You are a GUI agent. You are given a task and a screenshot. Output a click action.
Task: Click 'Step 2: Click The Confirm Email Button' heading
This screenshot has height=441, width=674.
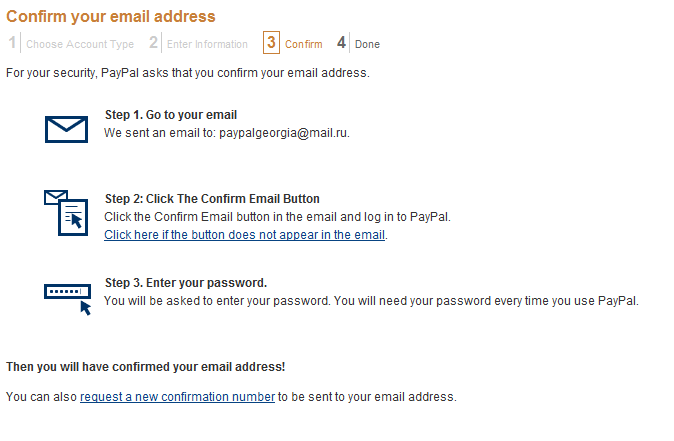[x=212, y=199]
